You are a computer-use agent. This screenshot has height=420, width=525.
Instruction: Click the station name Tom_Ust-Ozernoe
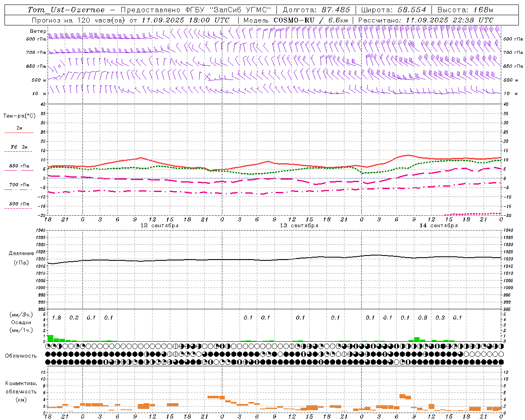pyautogui.click(x=66, y=10)
